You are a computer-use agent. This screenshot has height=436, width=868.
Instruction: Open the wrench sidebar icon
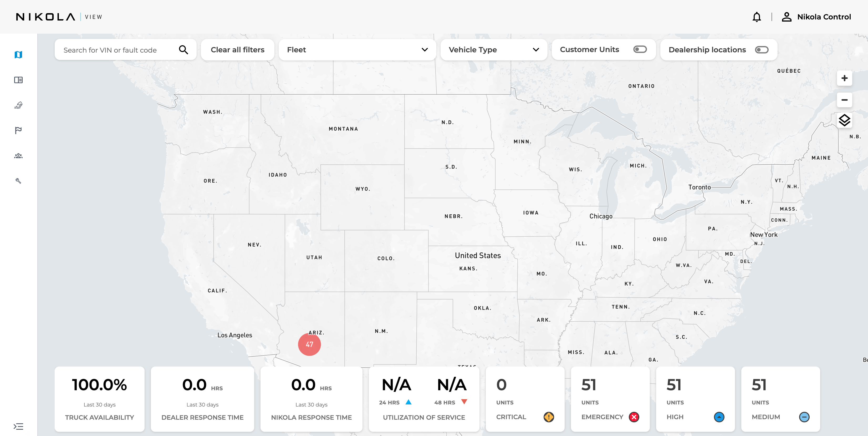pos(19,181)
